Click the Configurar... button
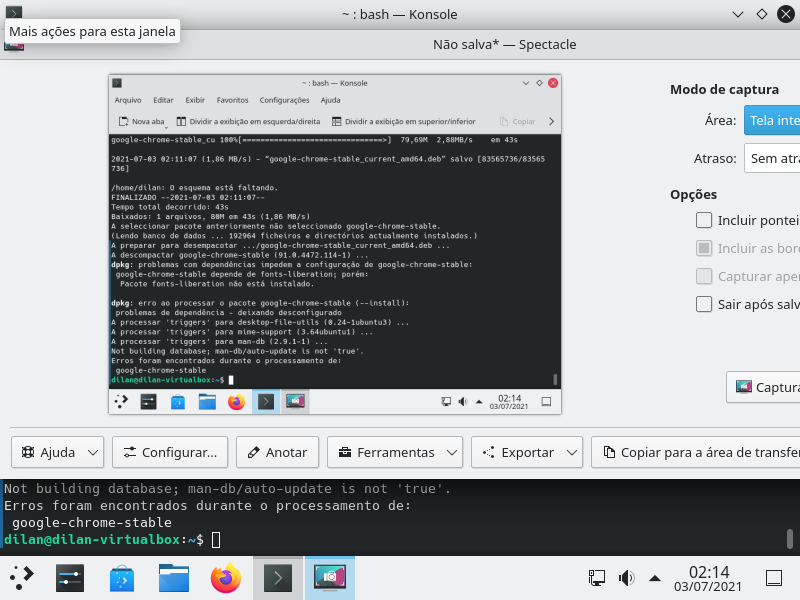 170,452
